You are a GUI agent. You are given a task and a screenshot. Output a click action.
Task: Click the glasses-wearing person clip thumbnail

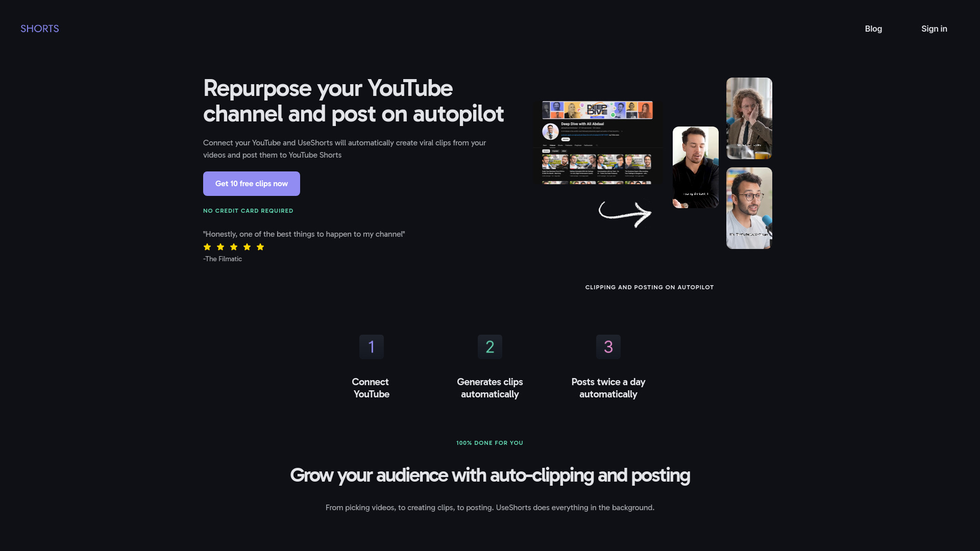(749, 208)
